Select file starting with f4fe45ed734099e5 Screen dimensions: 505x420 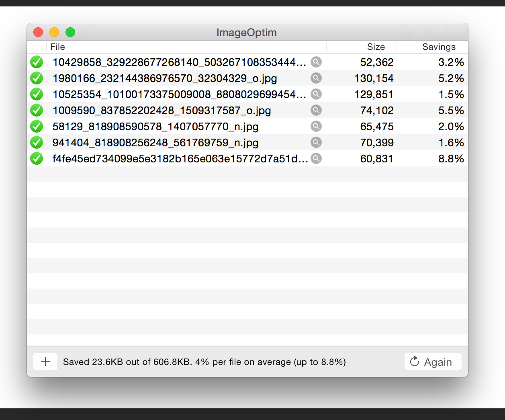point(180,159)
